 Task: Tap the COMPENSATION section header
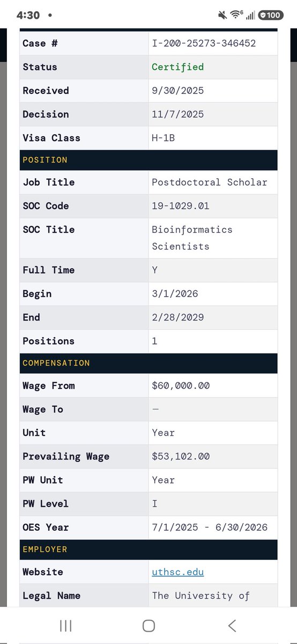point(148,363)
